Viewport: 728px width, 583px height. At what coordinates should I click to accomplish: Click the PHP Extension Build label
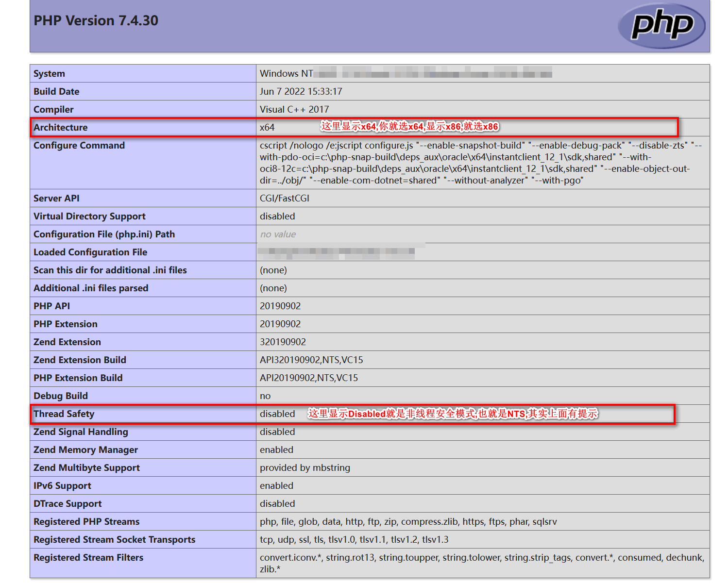78,378
